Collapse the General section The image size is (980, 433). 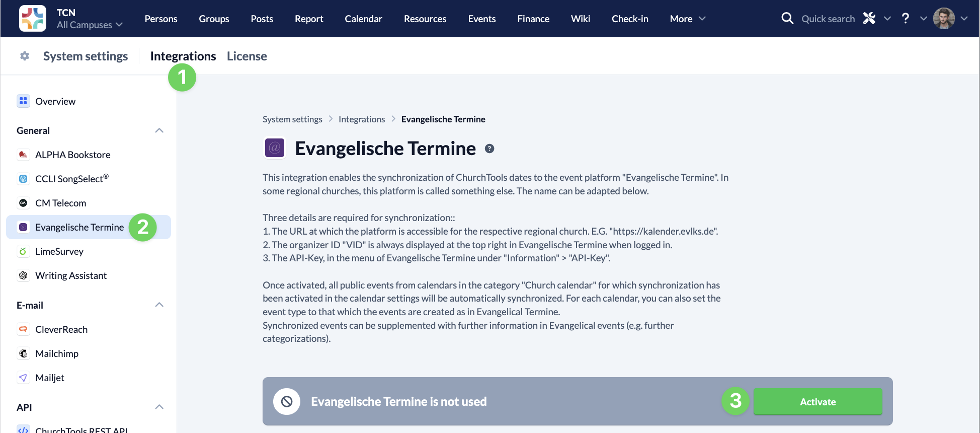[x=159, y=130]
